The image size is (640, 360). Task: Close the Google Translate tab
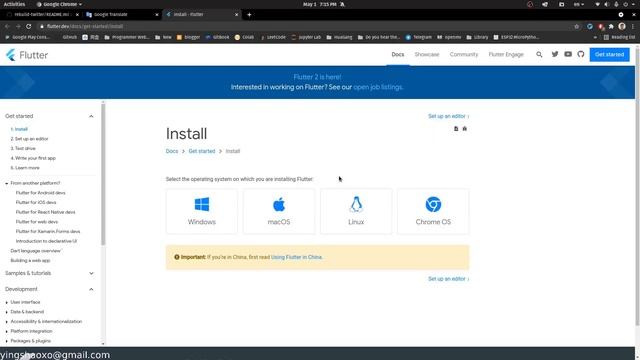pyautogui.click(x=157, y=14)
